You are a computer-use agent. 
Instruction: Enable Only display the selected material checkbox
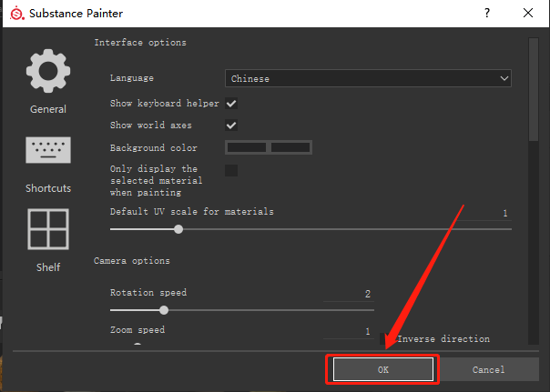[x=231, y=171]
